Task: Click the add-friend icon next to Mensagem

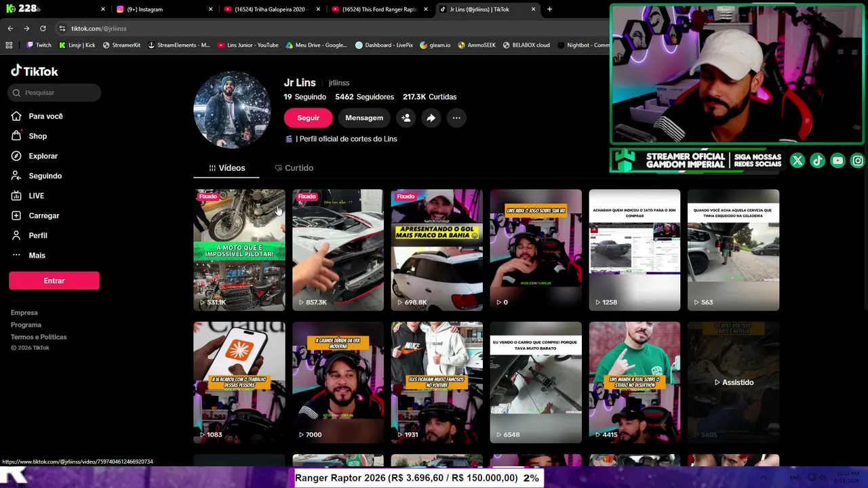Action: tap(406, 118)
